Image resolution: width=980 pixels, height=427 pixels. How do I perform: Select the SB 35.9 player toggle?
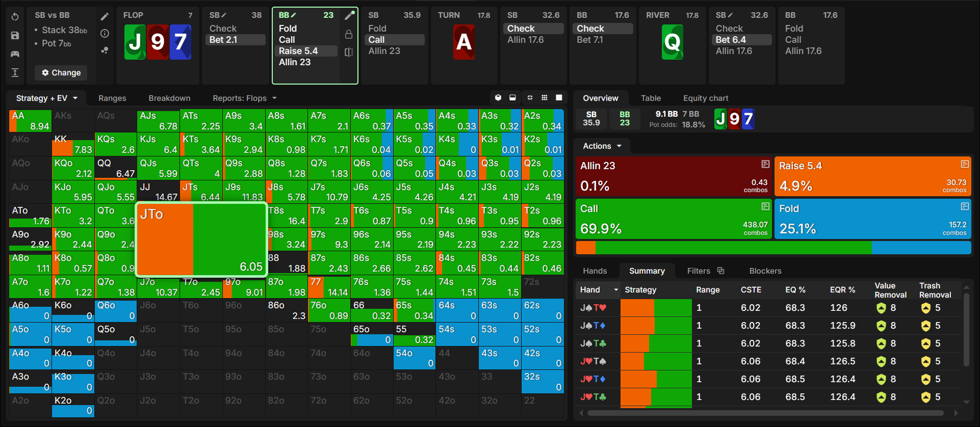point(591,119)
